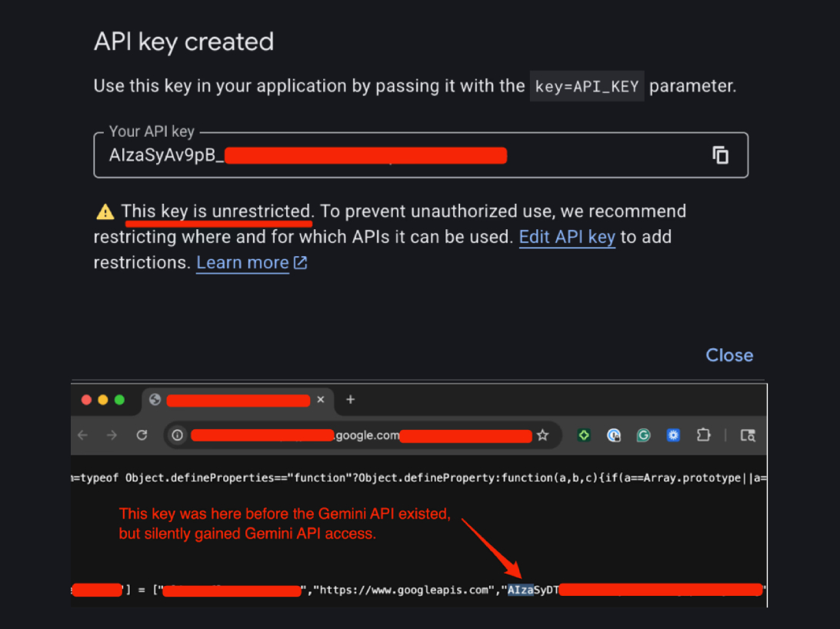
Task: Go back to the previous page
Action: [83, 435]
